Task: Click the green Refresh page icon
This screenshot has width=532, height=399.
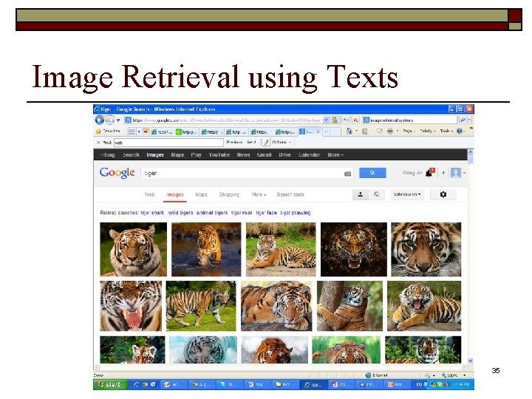Action: pyautogui.click(x=345, y=120)
